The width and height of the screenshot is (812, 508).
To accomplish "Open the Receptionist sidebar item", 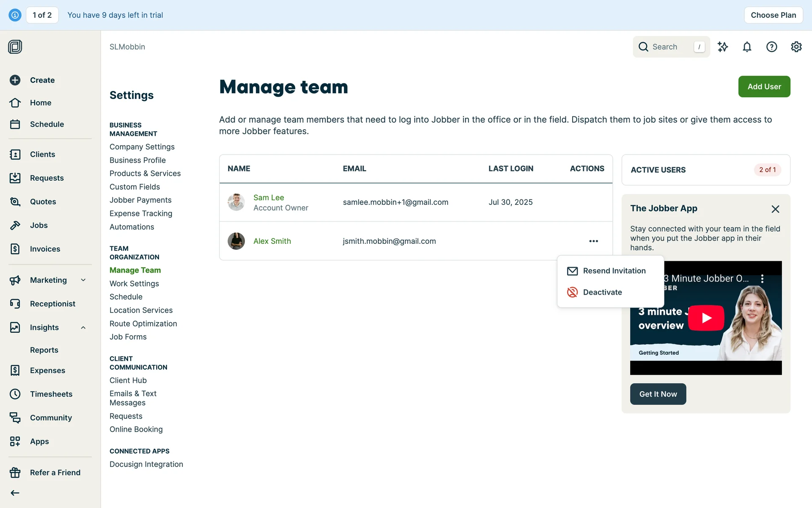I will point(52,304).
